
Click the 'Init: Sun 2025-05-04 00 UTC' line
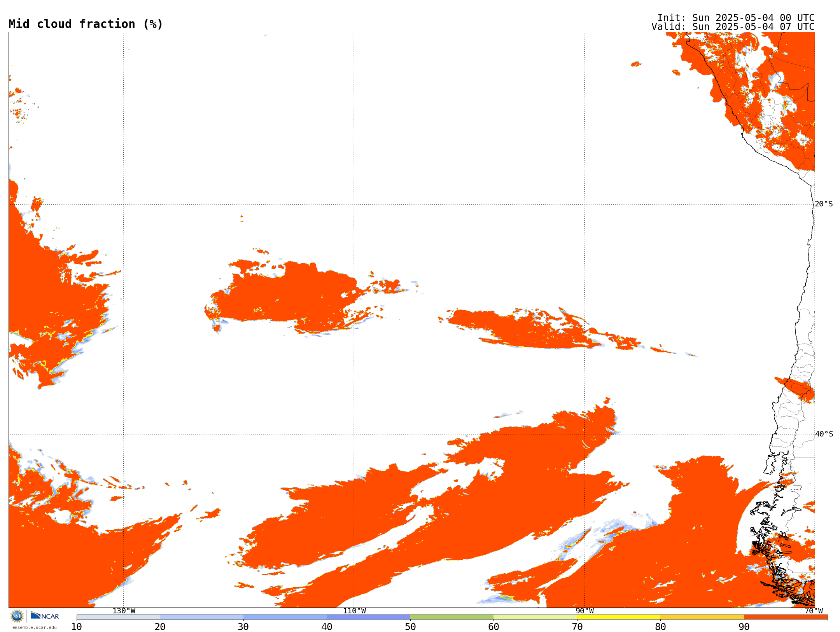point(736,18)
